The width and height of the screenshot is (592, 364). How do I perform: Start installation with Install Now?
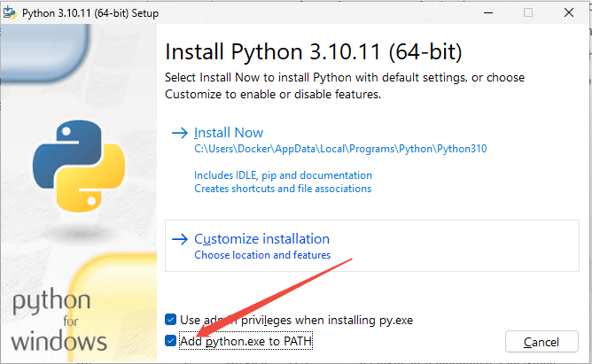pos(229,133)
